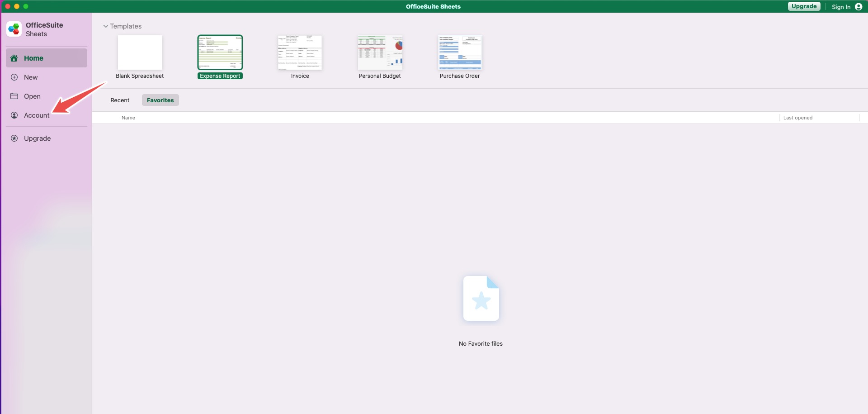Click the Account icon in the sidebar
The width and height of the screenshot is (868, 414).
[14, 115]
